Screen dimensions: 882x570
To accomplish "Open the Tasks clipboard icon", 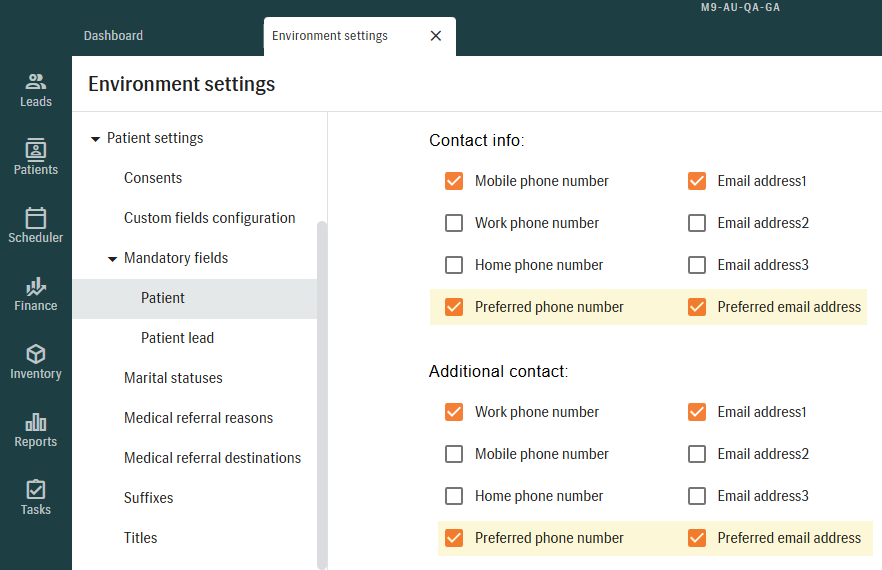I will click(x=36, y=490).
